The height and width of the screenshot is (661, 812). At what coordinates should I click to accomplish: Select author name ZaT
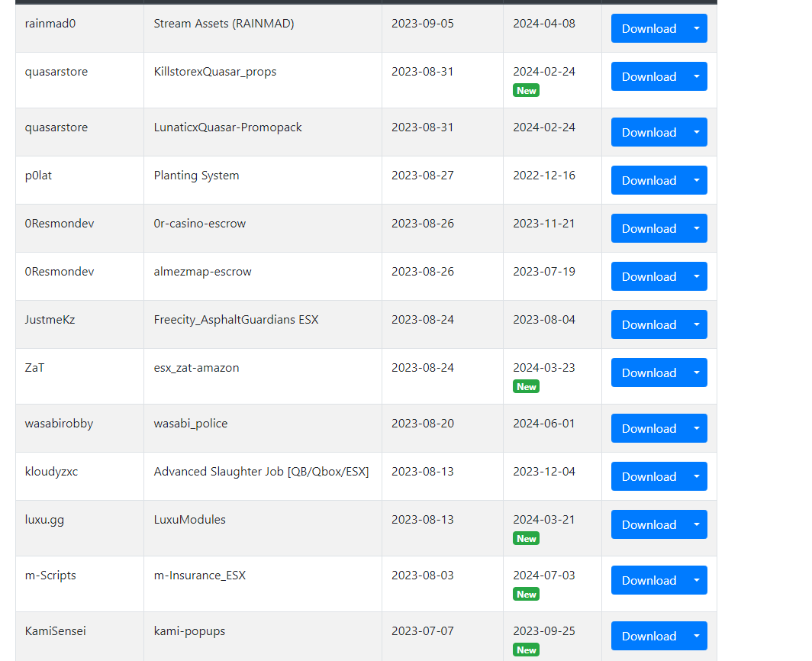coord(34,368)
